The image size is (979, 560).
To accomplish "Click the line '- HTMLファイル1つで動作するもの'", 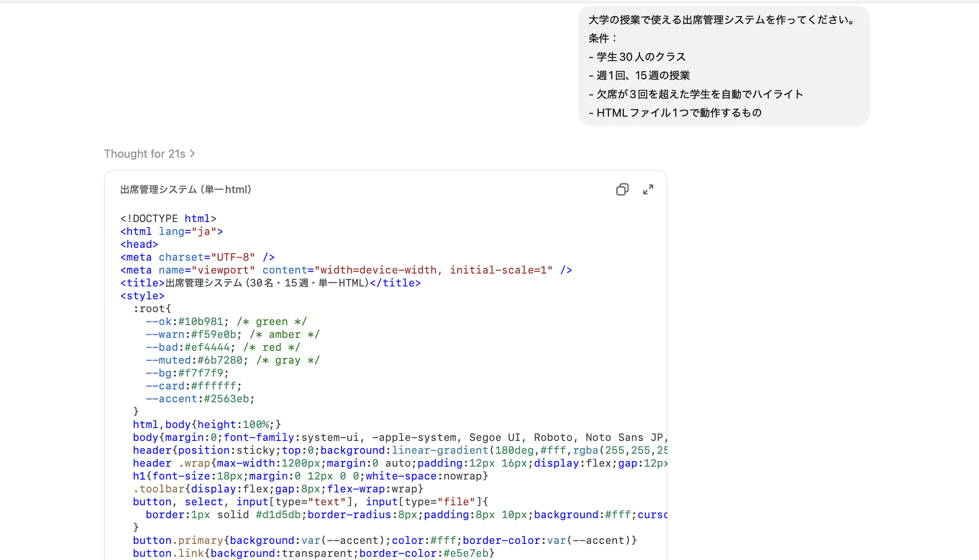I will click(x=675, y=113).
